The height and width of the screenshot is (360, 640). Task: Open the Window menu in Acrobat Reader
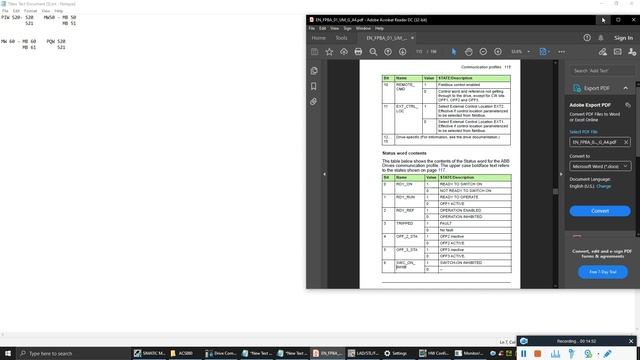(363, 28)
